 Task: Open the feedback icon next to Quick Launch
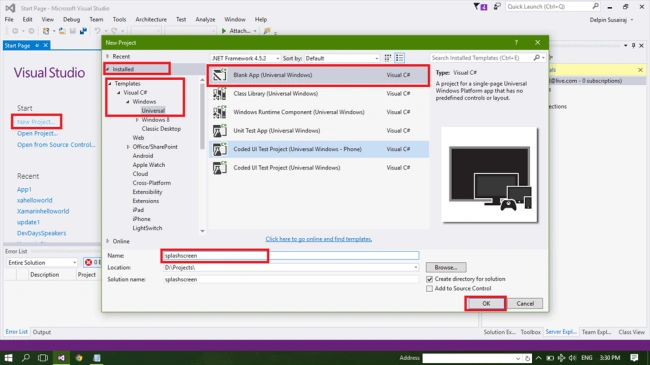click(497, 7)
